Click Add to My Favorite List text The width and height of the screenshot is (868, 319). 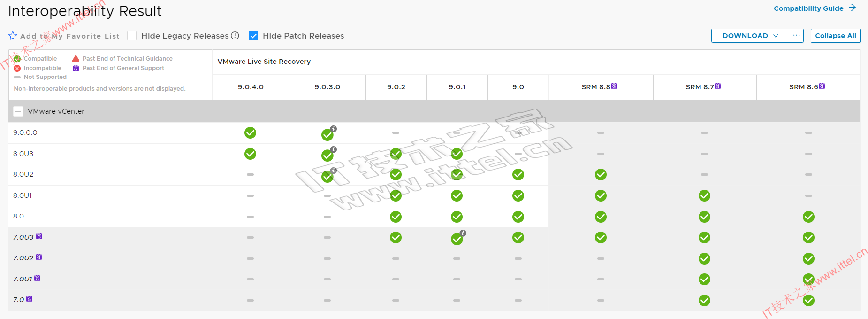tap(70, 36)
